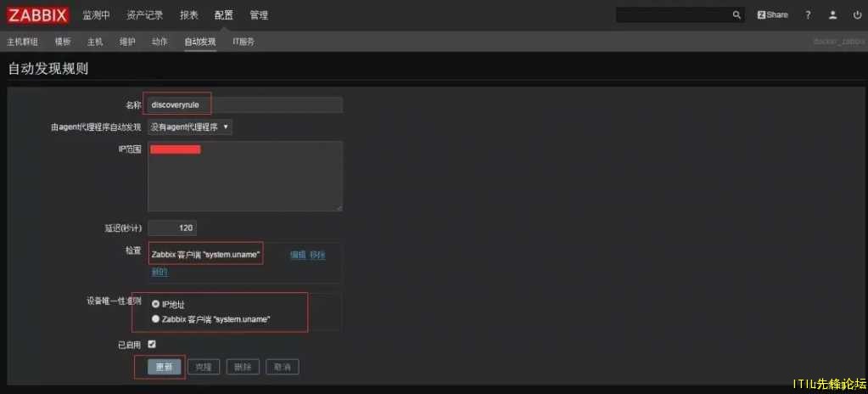Click the Zabbix 客户端 "system.uname" check entry
Image resolution: width=868 pixels, height=394 pixels.
pos(205,255)
